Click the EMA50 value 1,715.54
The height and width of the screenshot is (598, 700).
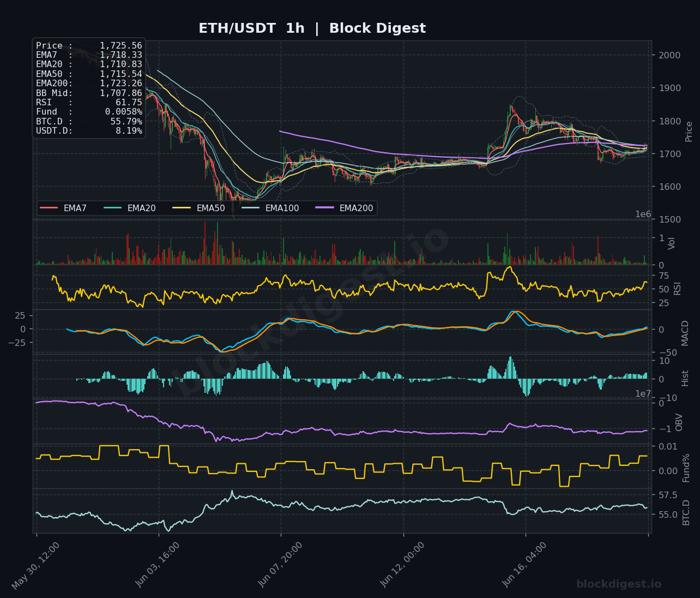pos(121,74)
